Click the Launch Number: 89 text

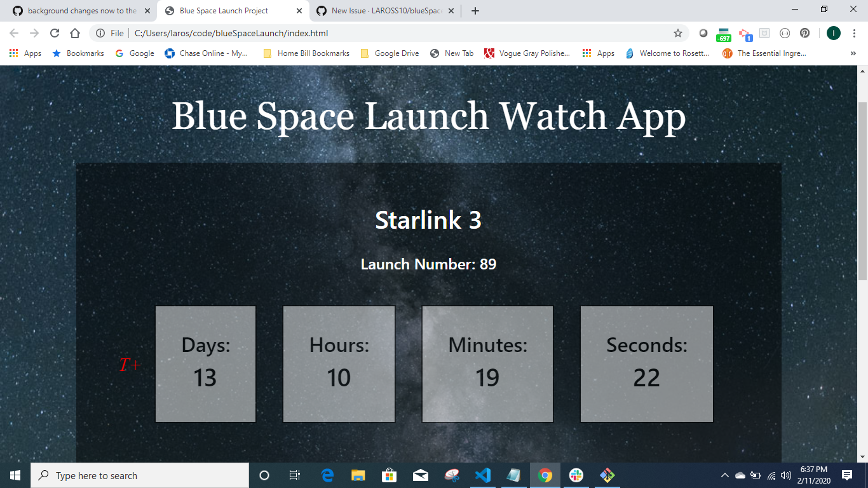[428, 264]
